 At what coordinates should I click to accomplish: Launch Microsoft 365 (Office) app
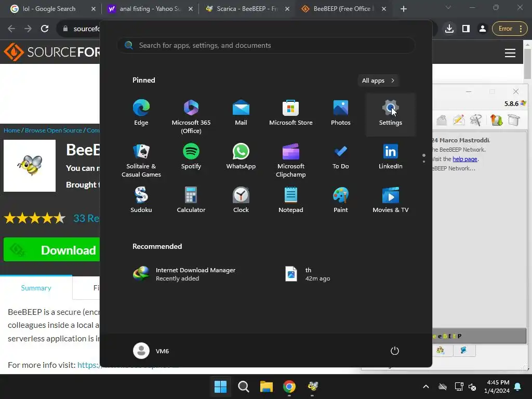tap(191, 116)
